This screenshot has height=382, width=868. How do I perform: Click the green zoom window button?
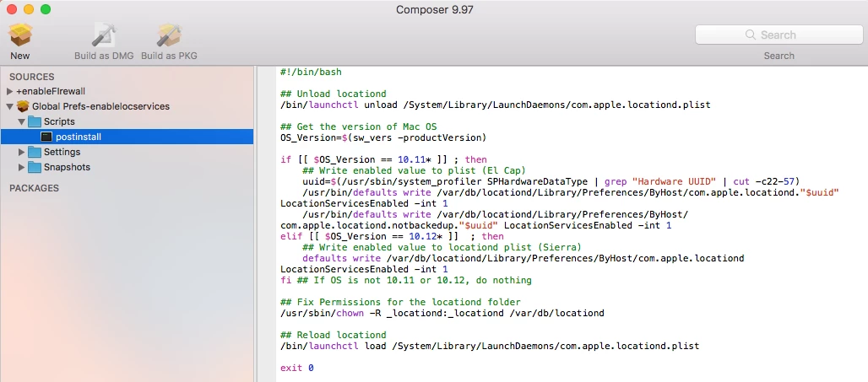coord(46,9)
